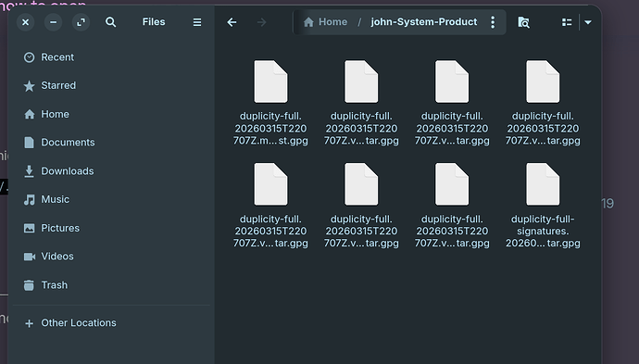Open the Music folder from the sidebar
This screenshot has height=364, width=639.
pyautogui.click(x=111, y=199)
